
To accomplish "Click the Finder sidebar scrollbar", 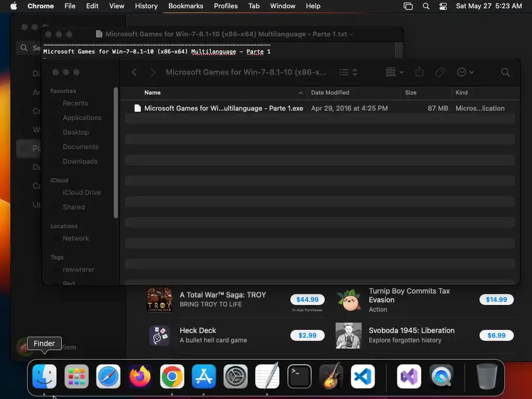I will tap(116, 153).
